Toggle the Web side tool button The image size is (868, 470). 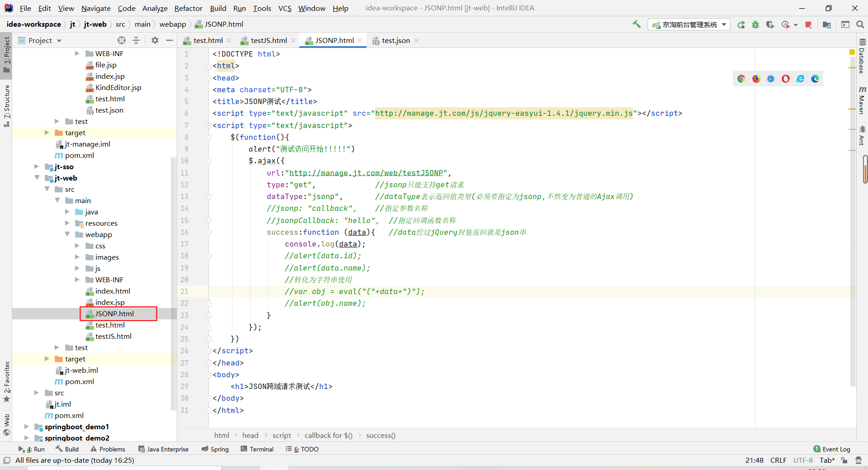6,425
